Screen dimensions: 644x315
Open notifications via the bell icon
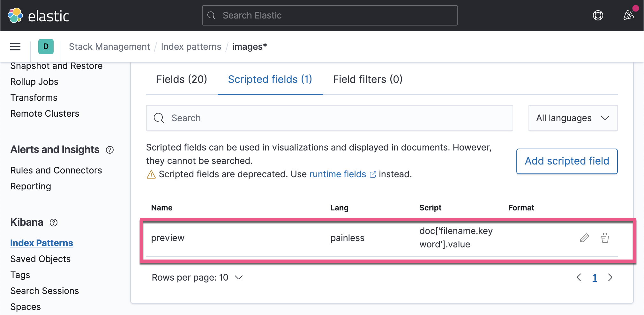(628, 15)
